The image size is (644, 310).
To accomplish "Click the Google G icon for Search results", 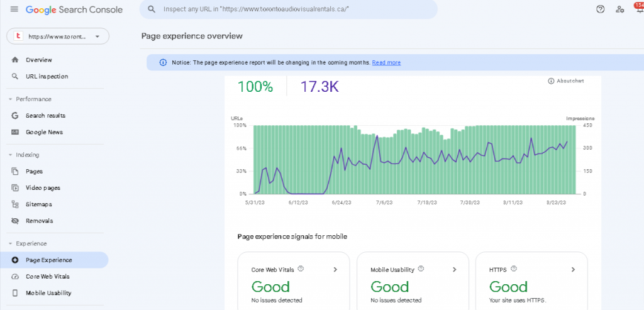I will (x=15, y=116).
